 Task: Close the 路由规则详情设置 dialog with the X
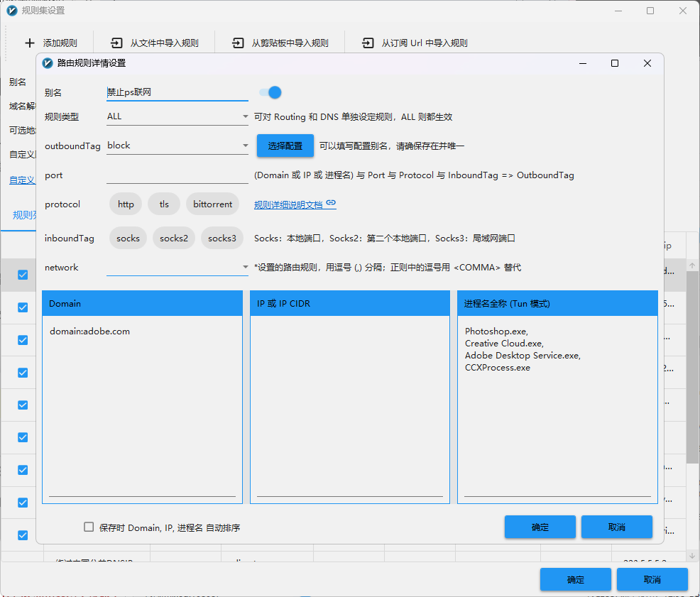coord(647,63)
